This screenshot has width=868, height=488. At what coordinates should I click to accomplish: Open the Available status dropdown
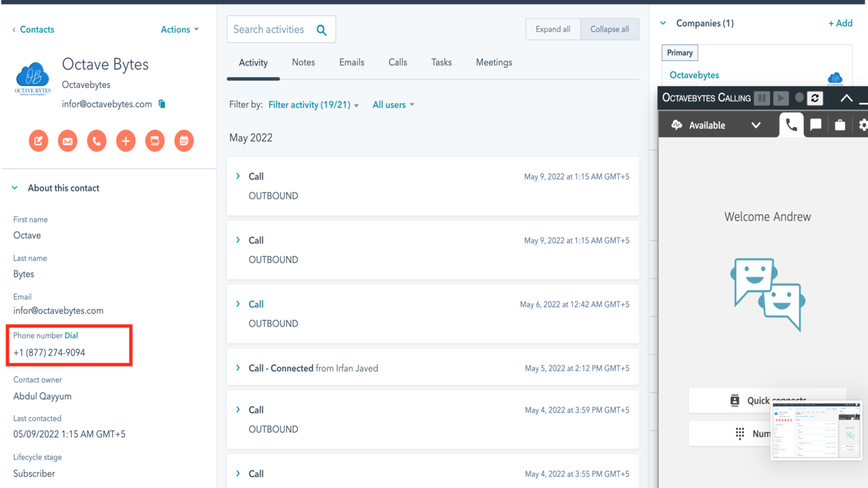(755, 125)
